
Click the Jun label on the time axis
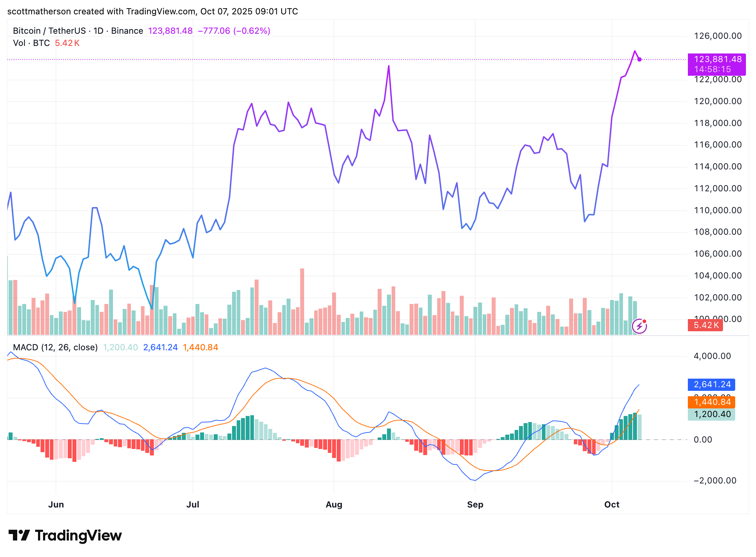click(56, 505)
